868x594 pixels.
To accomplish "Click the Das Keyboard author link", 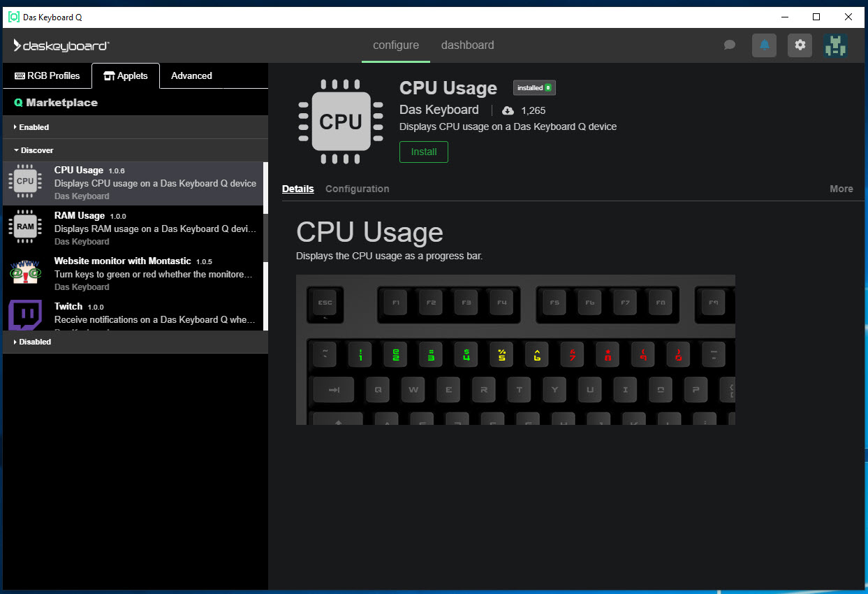I will click(x=439, y=110).
